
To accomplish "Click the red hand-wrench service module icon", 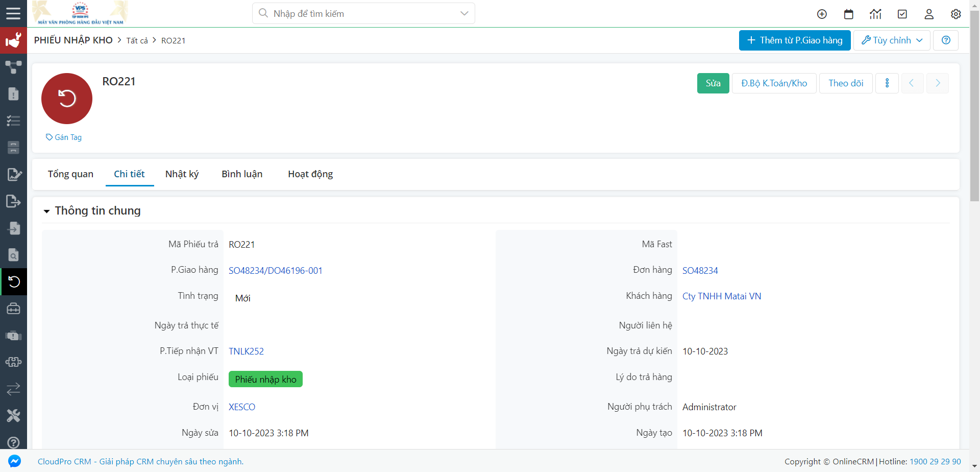I will 13,40.
